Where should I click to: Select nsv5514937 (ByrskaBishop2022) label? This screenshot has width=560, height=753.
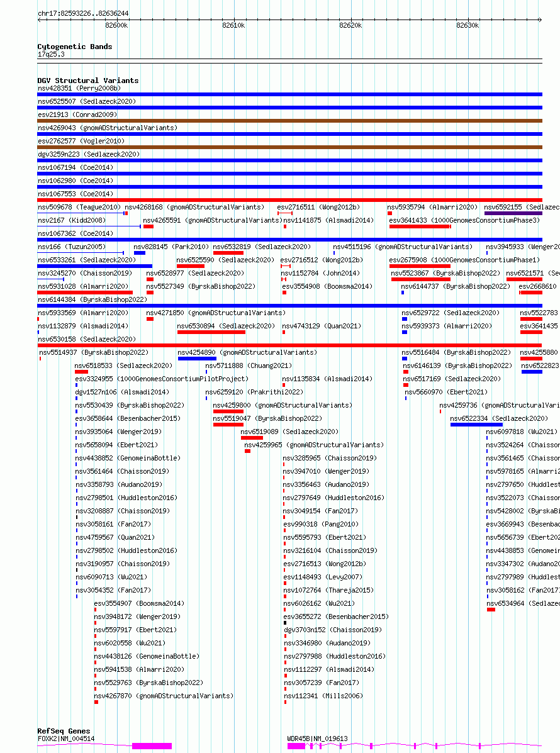(94, 352)
